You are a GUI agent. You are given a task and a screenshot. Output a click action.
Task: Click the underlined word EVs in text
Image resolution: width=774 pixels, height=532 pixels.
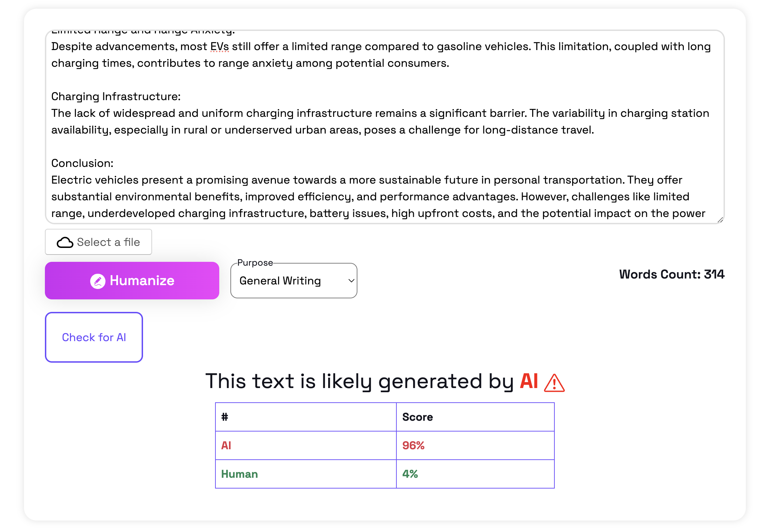tap(220, 47)
